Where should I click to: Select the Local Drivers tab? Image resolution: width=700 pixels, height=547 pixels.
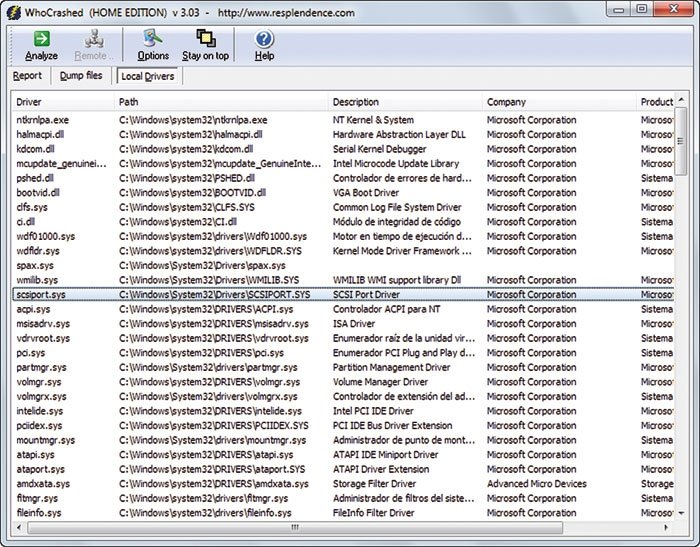pyautogui.click(x=148, y=76)
